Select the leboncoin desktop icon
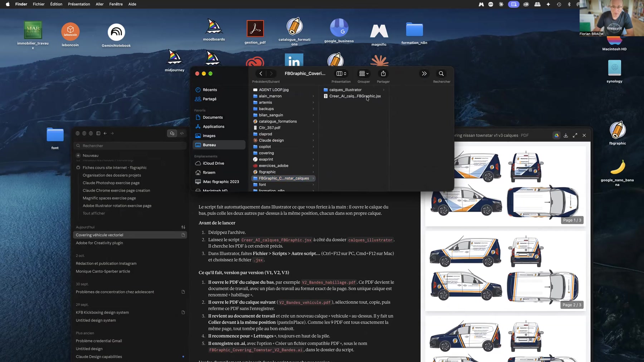Viewport: 644px width, 362px height. pyautogui.click(x=70, y=31)
